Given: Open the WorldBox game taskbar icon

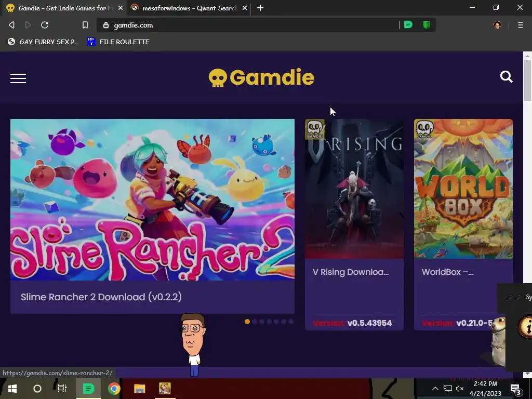Looking at the screenshot, I should [x=165, y=389].
